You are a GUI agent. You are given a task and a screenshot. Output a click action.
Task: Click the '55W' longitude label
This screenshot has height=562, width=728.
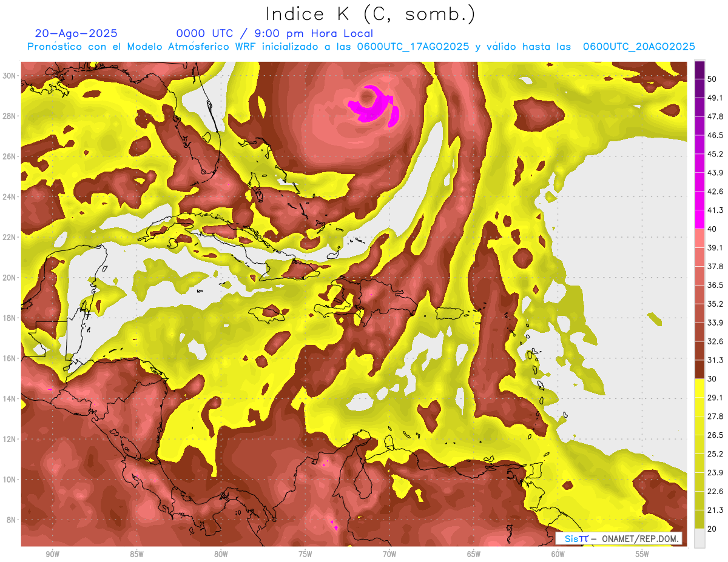pos(642,554)
